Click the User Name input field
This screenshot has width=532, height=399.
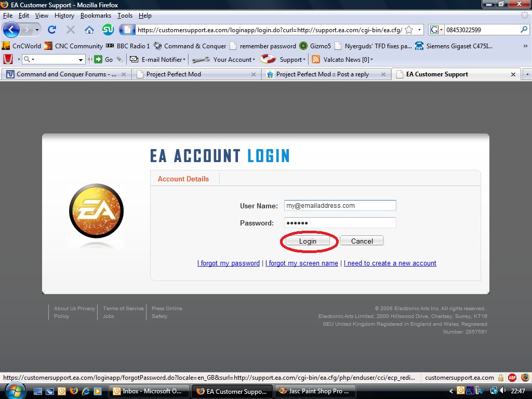click(340, 206)
